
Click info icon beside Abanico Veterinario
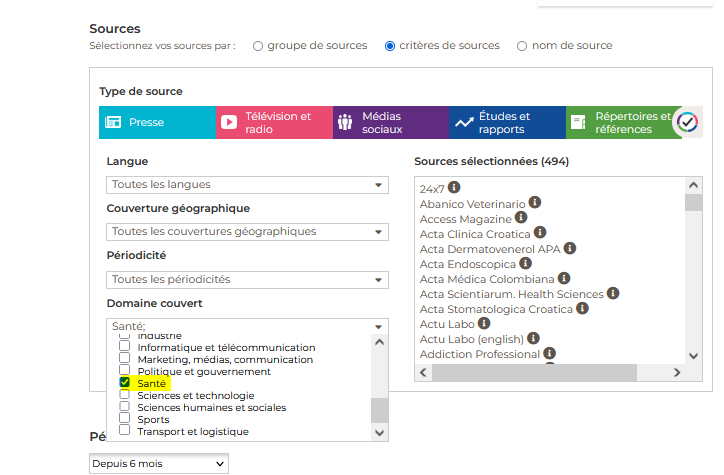point(535,203)
